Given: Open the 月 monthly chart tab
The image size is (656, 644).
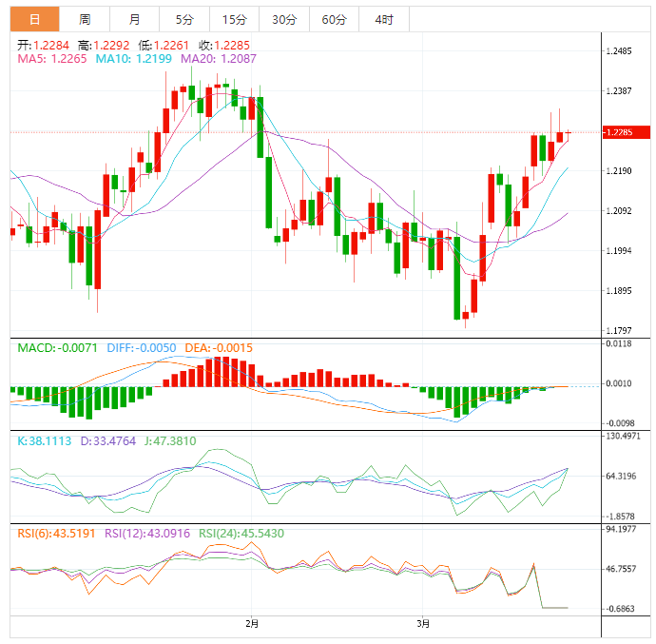Looking at the screenshot, I should [x=134, y=19].
